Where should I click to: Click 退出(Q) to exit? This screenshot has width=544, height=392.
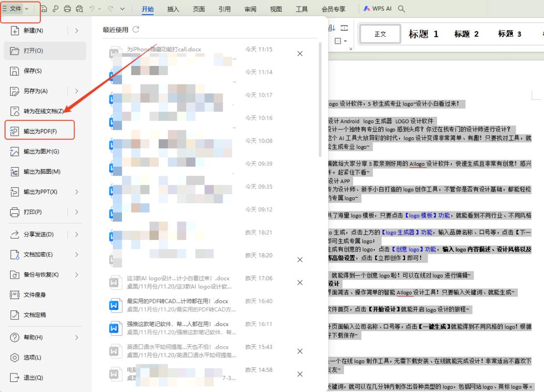coord(33,377)
